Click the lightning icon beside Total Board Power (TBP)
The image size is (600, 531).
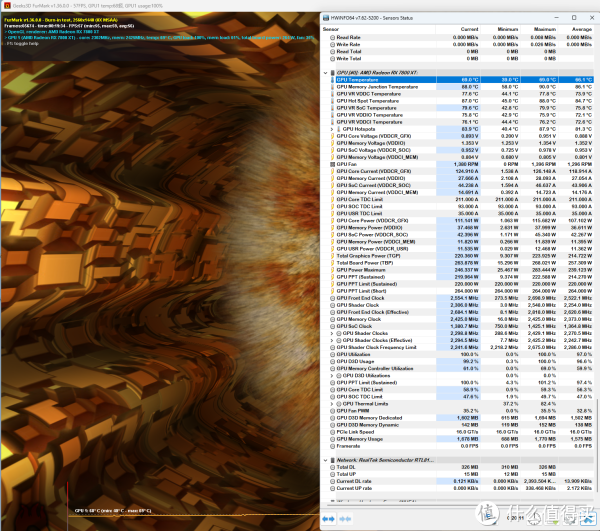click(x=332, y=263)
